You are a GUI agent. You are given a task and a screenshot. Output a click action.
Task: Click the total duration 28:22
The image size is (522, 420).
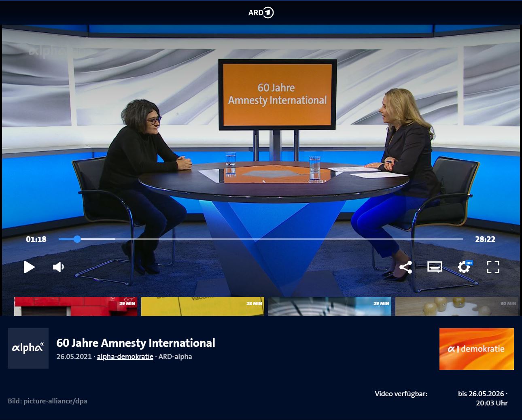[485, 239]
